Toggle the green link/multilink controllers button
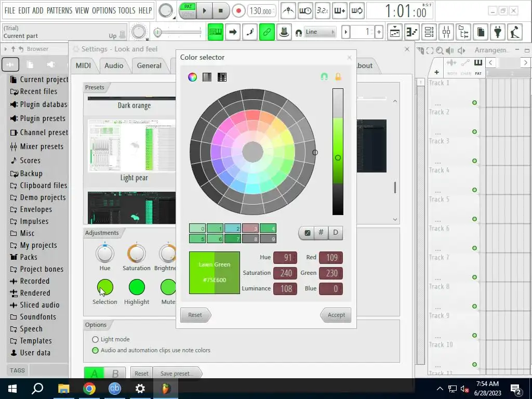Screen dimensions: 532x399 [x=267, y=32]
